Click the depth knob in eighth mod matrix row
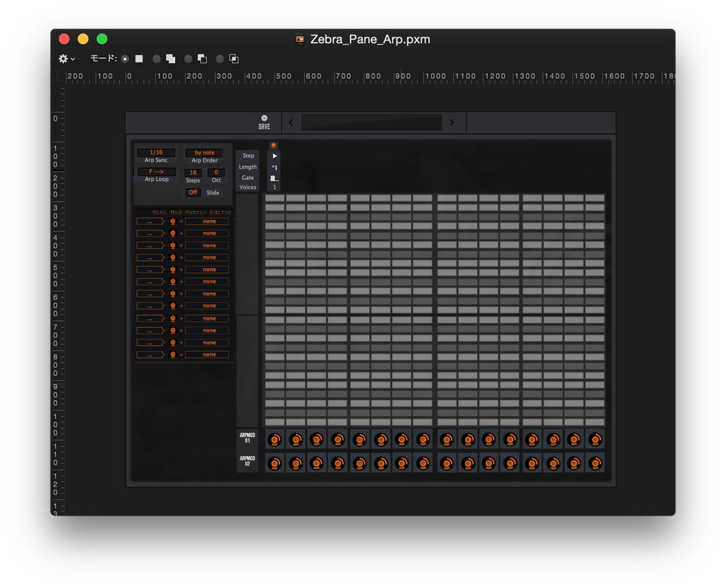Screen dimensions: 726x588 [173, 306]
